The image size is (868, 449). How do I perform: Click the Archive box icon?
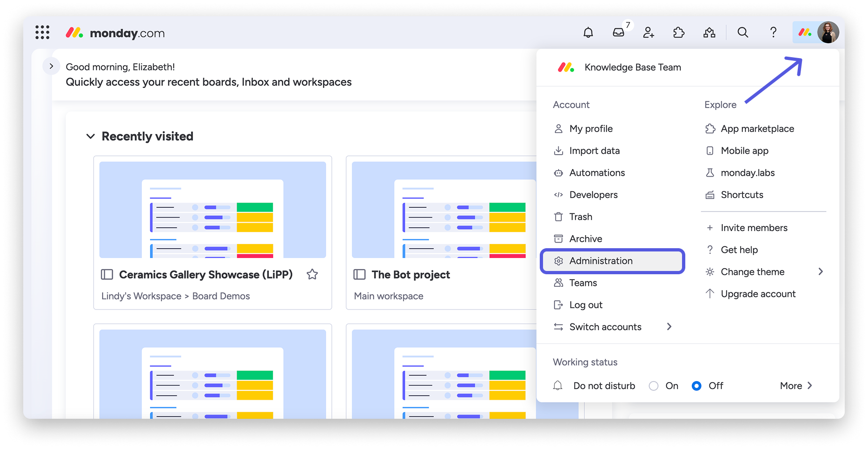(558, 239)
